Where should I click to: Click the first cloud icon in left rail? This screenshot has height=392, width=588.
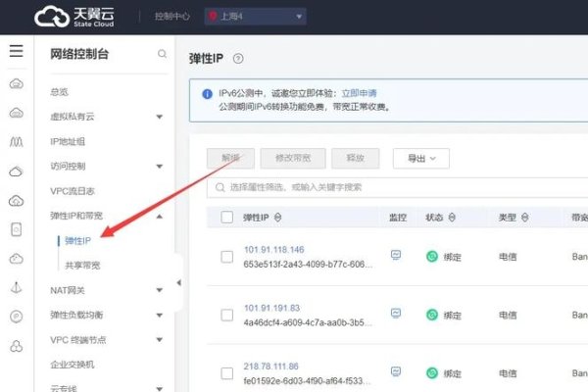(x=16, y=83)
